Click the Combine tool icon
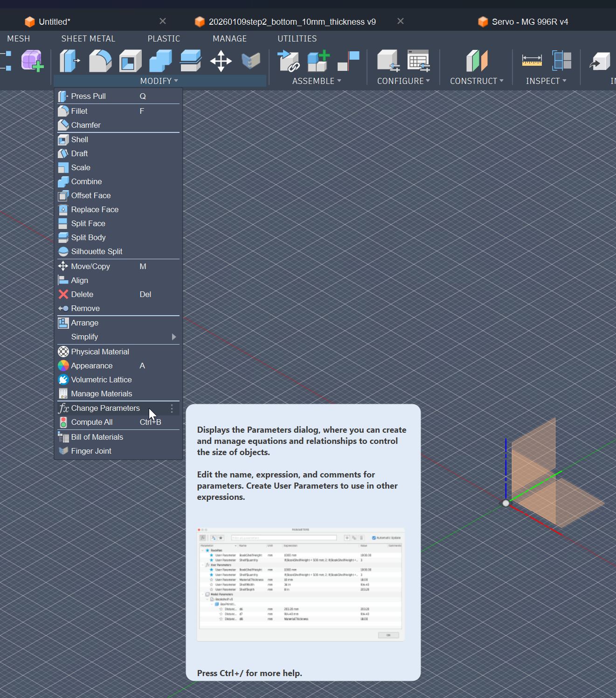 pos(86,181)
